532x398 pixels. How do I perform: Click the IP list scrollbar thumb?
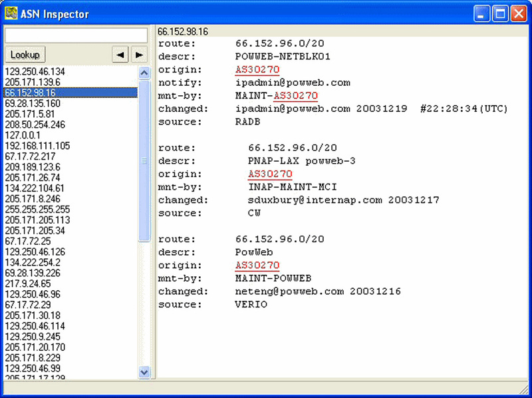point(144,160)
